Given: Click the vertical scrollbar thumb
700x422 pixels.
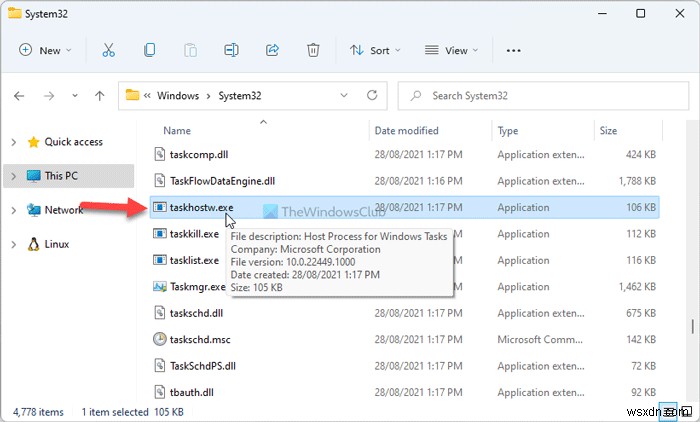Looking at the screenshot, I should coord(692,326).
